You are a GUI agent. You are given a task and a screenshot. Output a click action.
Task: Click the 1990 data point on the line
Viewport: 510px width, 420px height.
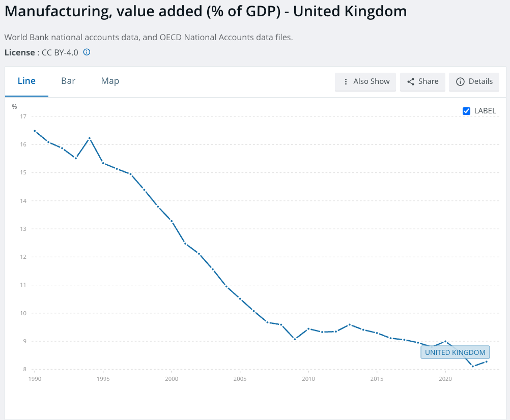pos(35,130)
